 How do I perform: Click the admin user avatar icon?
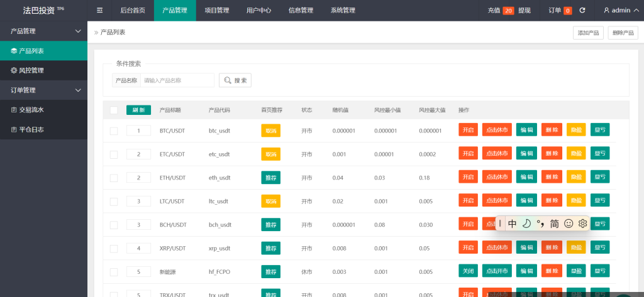pos(606,10)
